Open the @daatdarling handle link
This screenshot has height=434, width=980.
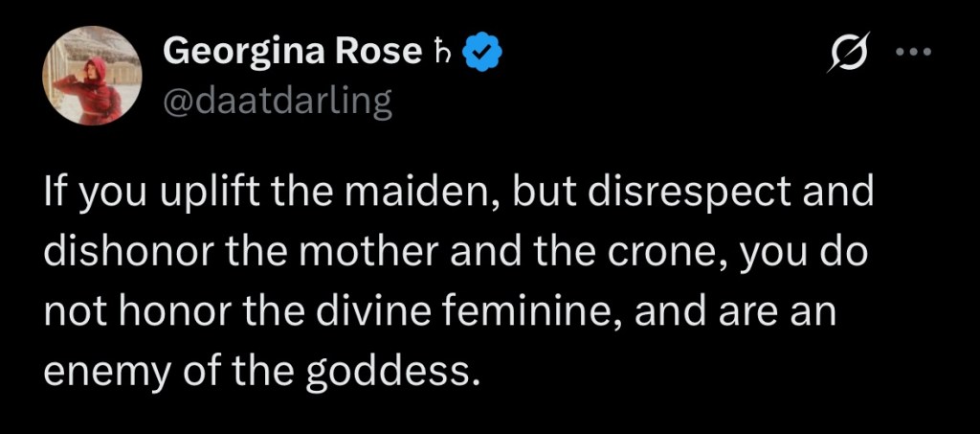click(x=278, y=101)
